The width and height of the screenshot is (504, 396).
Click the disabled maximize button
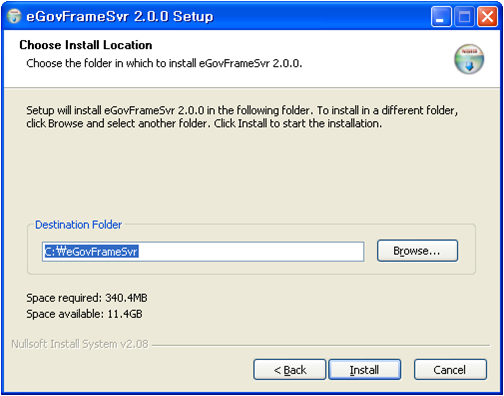pyautogui.click(x=464, y=16)
